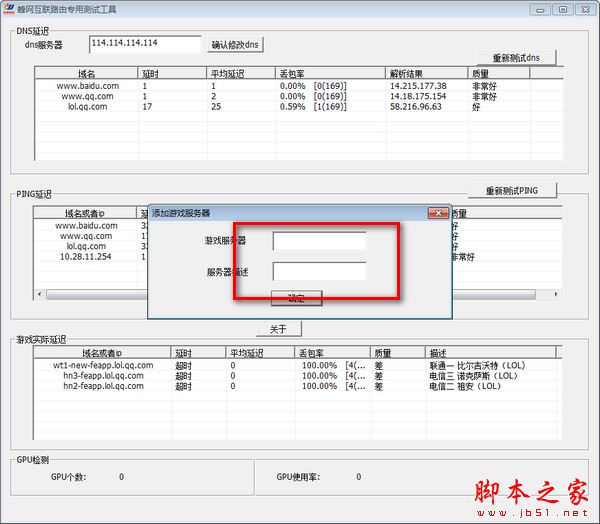The image size is (600, 524).
Task: Open the 关于 about button
Action: pos(279,329)
